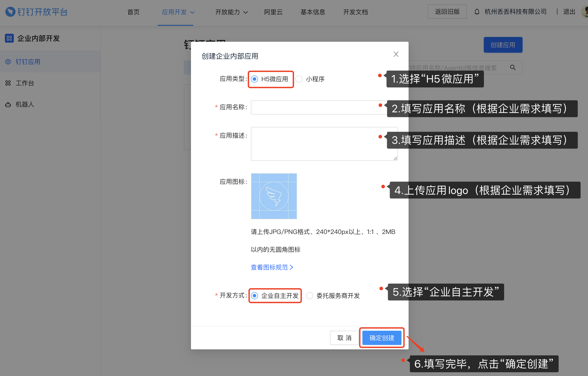
Task: Open the 查看图标规范 link
Action: pos(272,267)
